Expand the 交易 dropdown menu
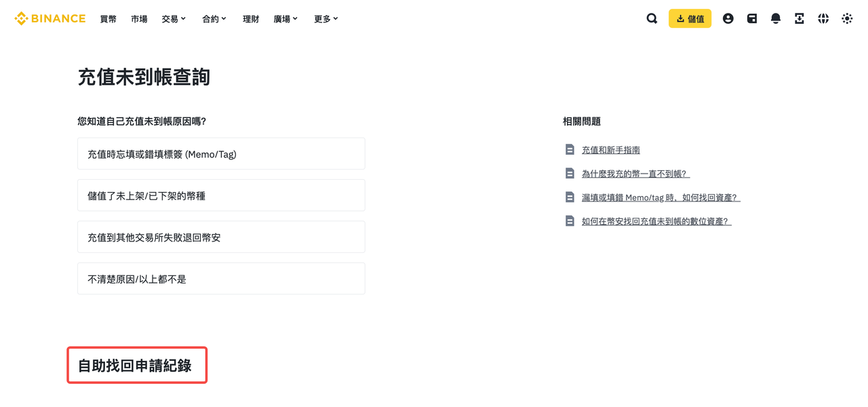The image size is (868, 407). [174, 19]
